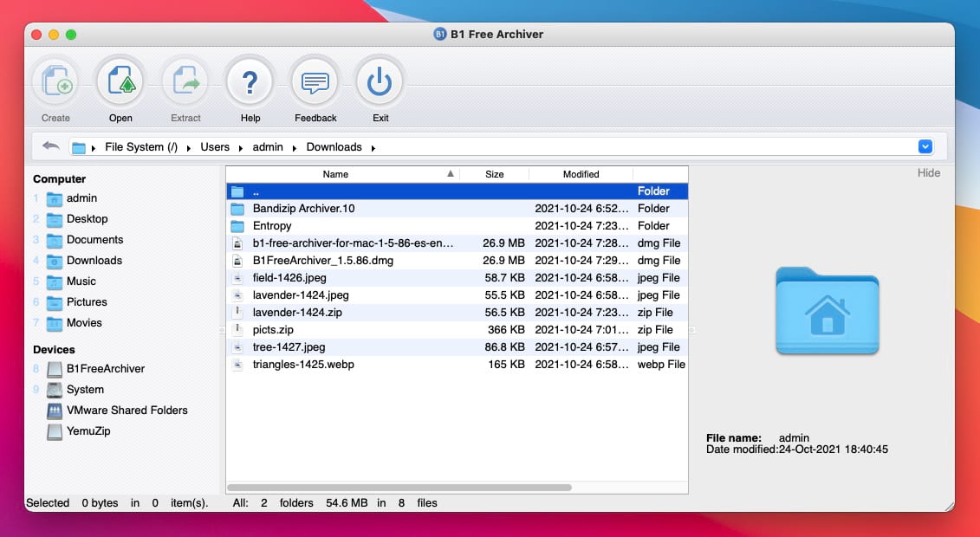
Task: Select the Bandizip Archiver.10 row name
Action: coord(304,209)
